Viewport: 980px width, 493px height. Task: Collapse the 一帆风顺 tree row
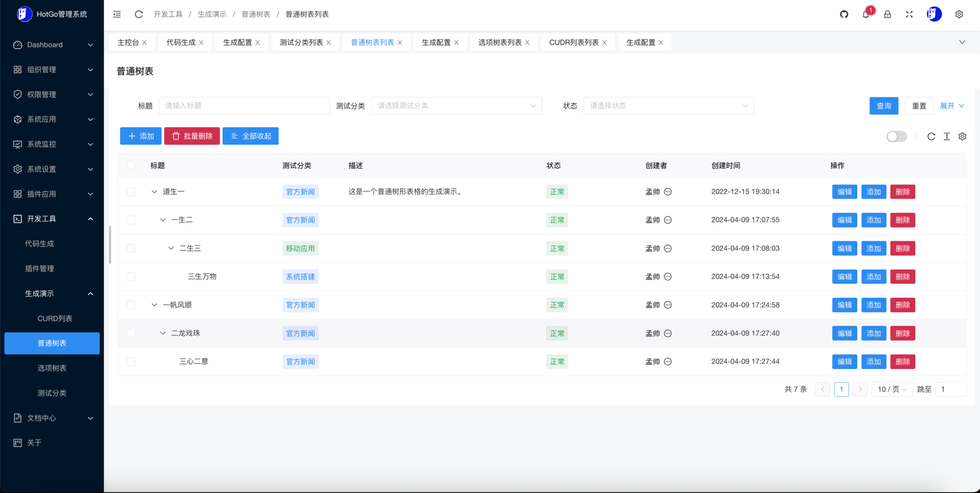pos(154,305)
